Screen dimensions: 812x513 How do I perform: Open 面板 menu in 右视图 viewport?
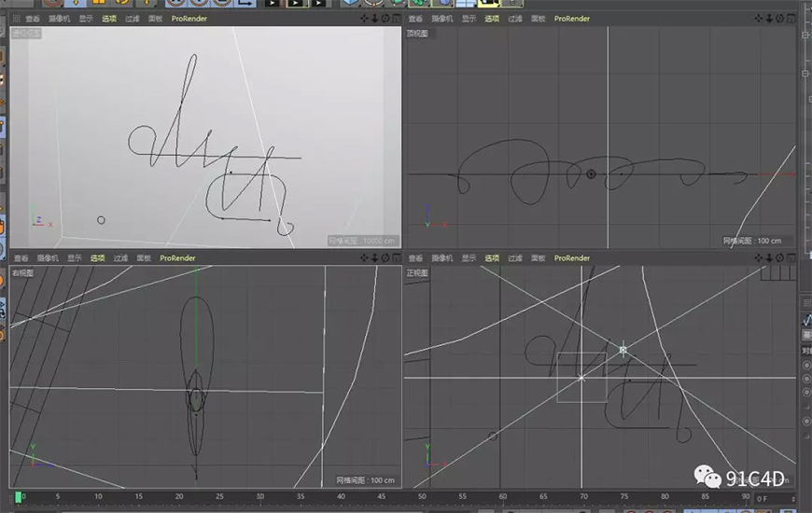click(x=144, y=257)
